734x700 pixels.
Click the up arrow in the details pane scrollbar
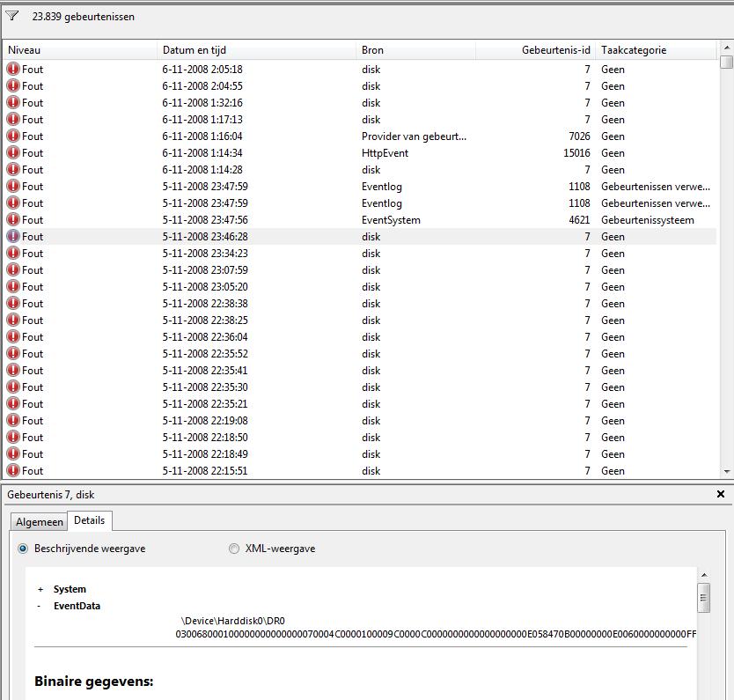(704, 576)
